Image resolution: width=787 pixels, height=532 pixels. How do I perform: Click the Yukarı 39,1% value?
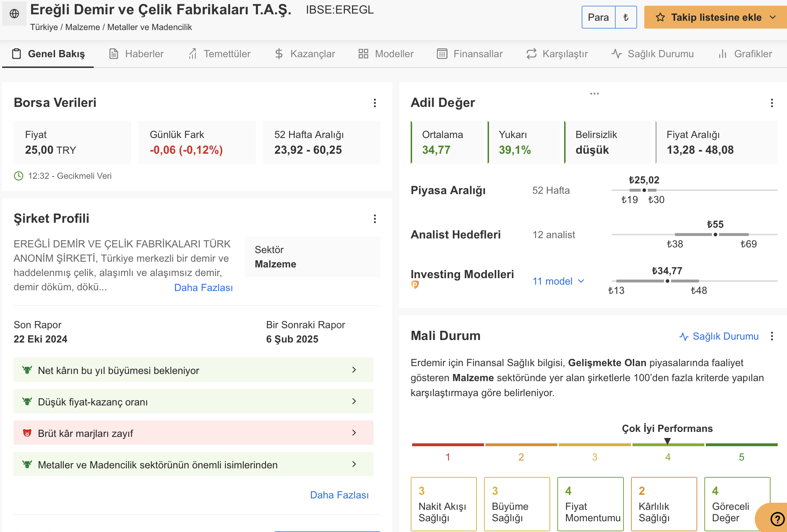[x=515, y=150]
